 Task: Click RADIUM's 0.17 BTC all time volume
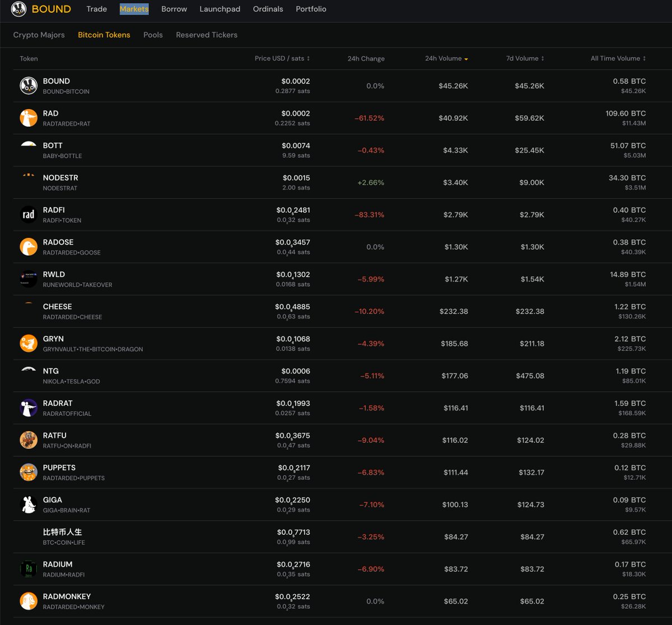coord(630,564)
